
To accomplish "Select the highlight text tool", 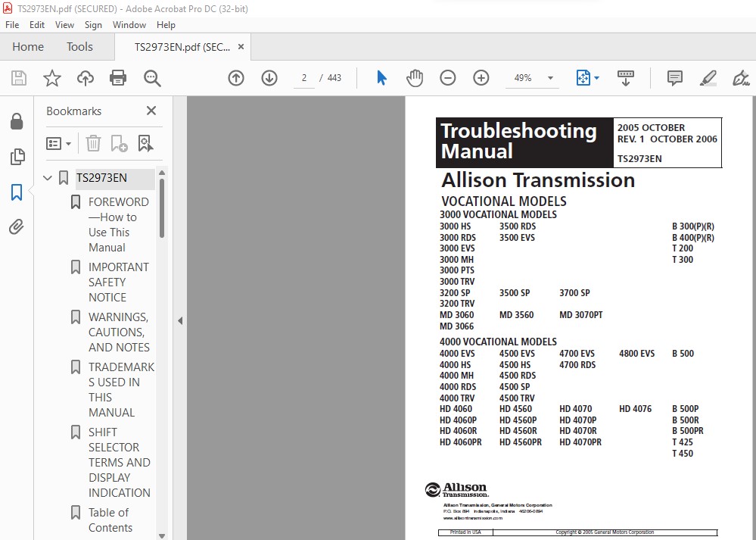I will click(708, 78).
